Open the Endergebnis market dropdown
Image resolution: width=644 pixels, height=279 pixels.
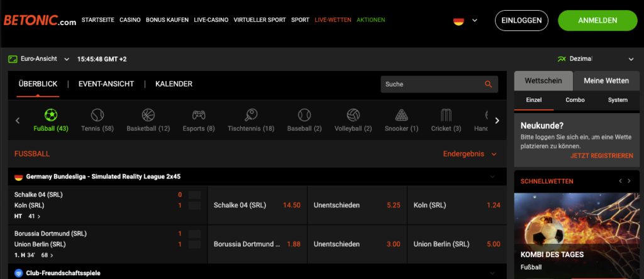494,155
